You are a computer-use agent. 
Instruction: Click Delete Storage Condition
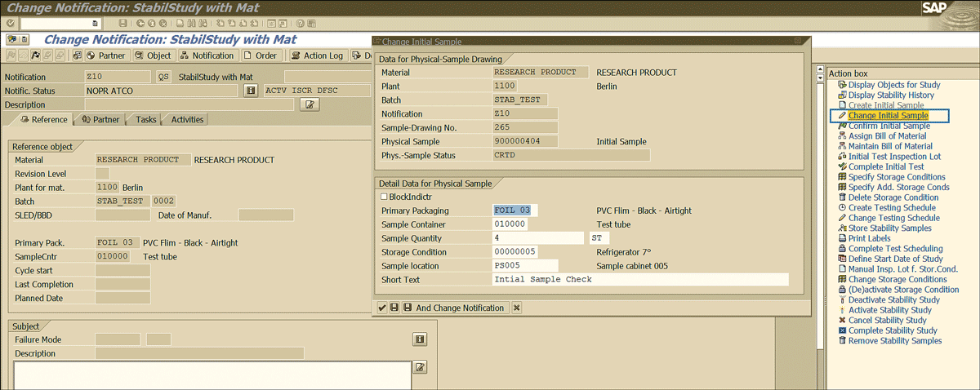[893, 197]
